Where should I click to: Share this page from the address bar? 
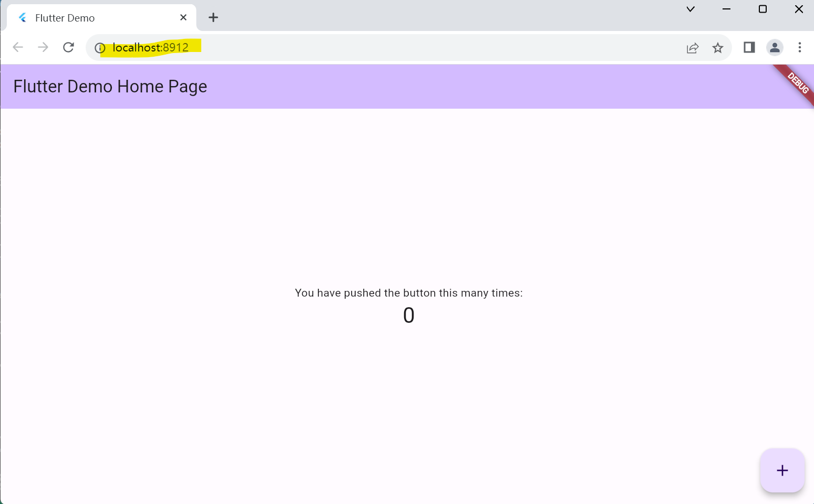tap(693, 48)
